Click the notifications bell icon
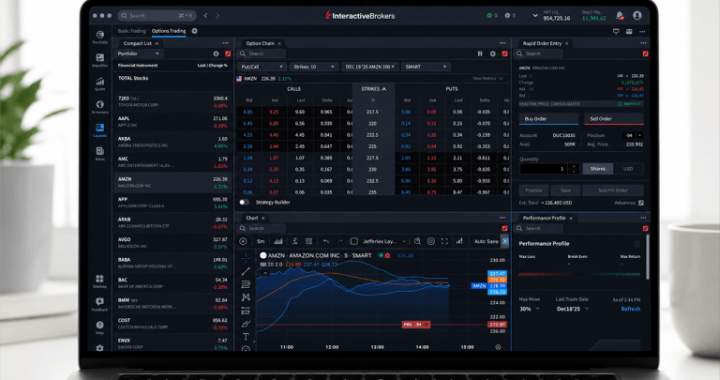This screenshot has height=380, width=720. (619, 16)
